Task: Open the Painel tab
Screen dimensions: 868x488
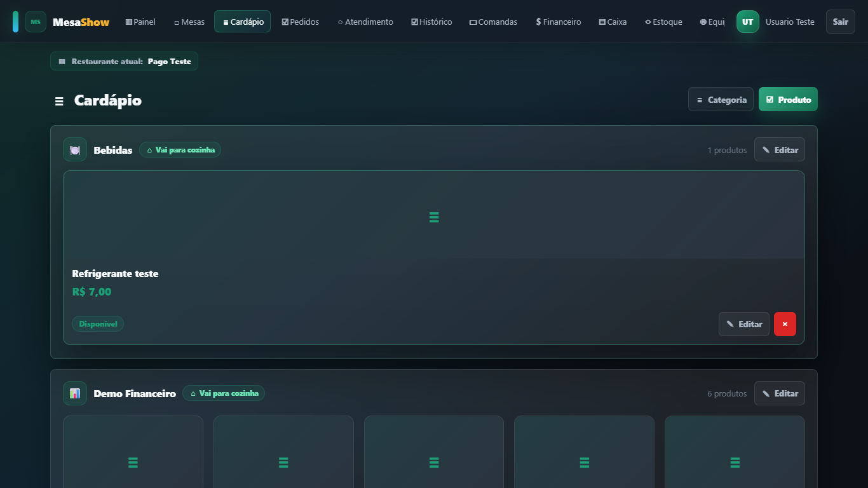Action: pyautogui.click(x=140, y=22)
